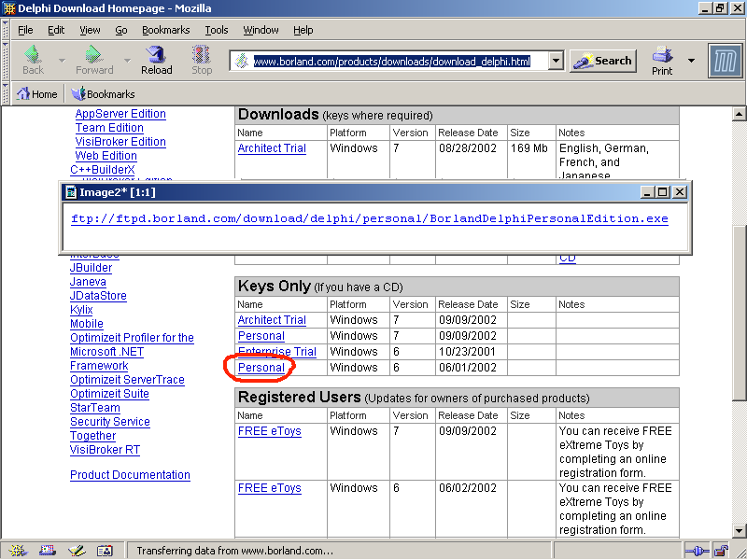Open the File menu
The image size is (747, 560).
point(25,30)
